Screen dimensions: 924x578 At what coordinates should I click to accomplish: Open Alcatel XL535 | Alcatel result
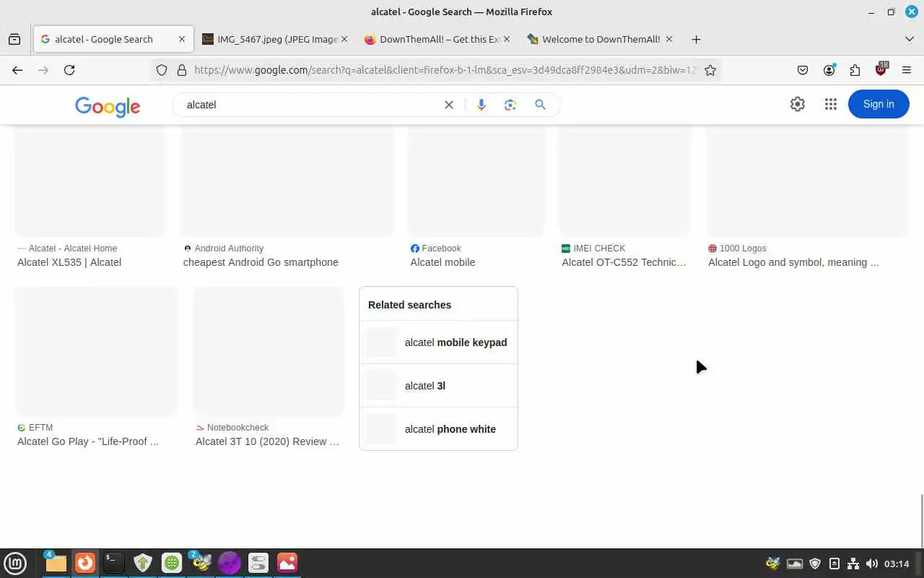coord(69,262)
